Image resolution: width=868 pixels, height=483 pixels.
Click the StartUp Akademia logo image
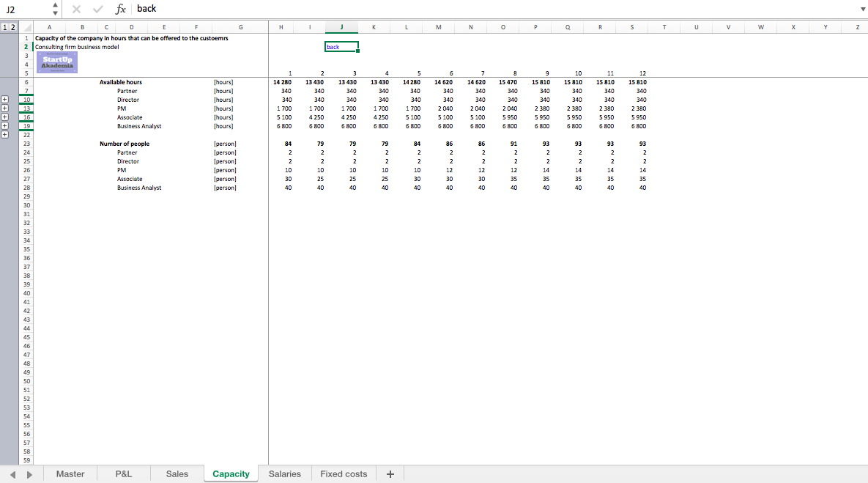(56, 62)
